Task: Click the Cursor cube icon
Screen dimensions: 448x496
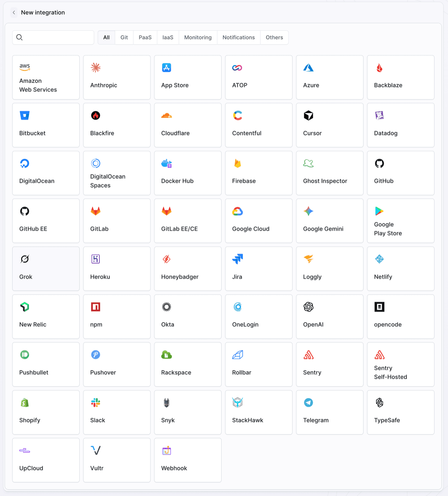Action: pos(309,115)
